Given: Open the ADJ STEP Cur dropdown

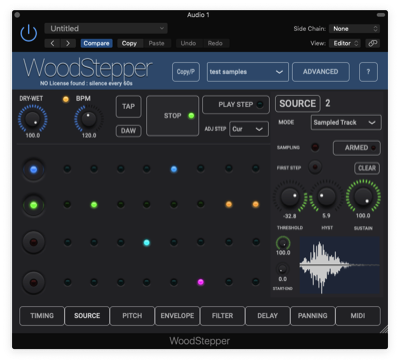Looking at the screenshot, I should 249,129.
